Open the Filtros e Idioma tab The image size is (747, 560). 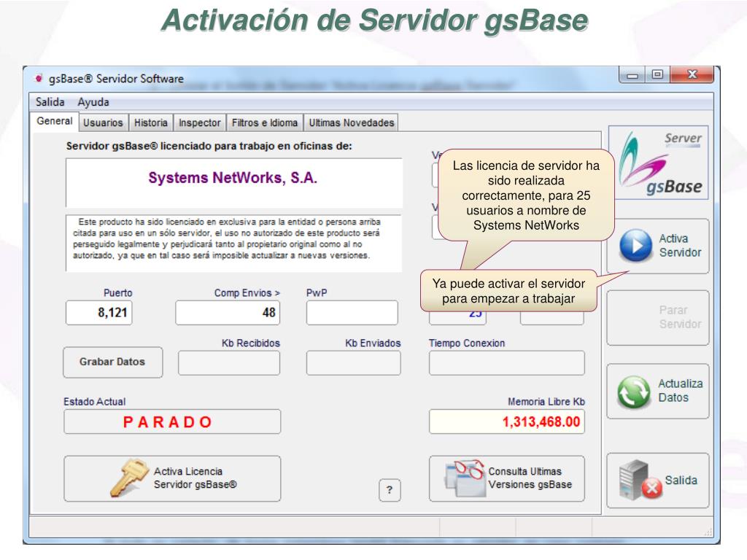tap(264, 122)
